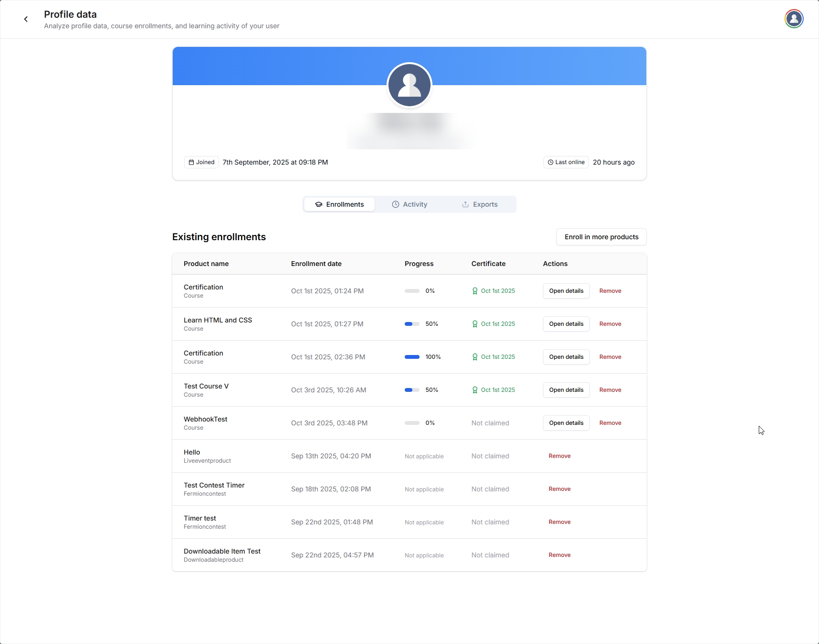
Task: Remove the Hello live event enrollment
Action: click(559, 456)
